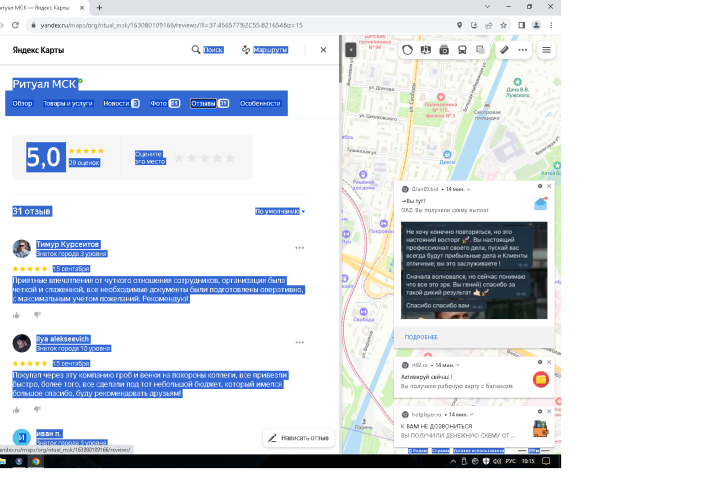The height and width of the screenshot is (480, 720).
Task: Switch to the Фото tab
Action: point(165,103)
